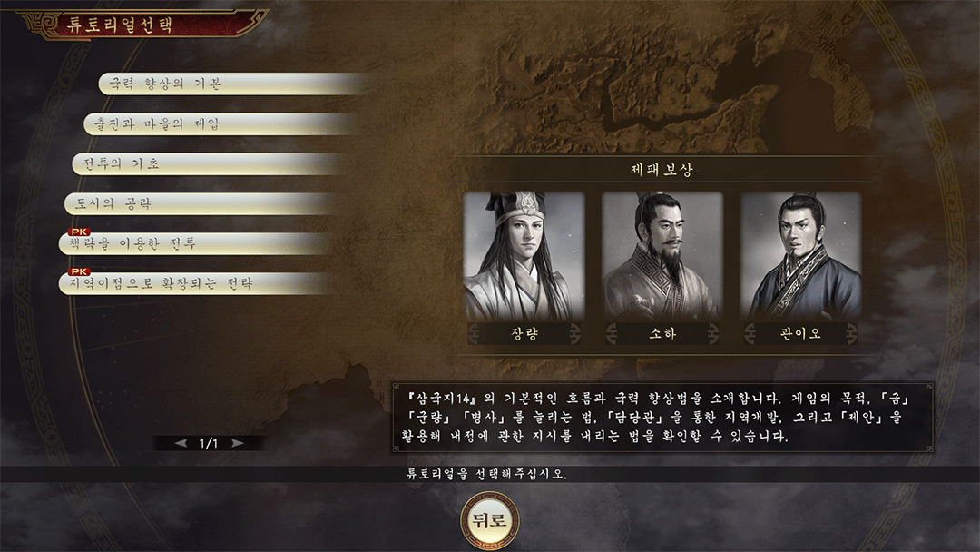Click the PK badge on 지역이점으로 확장되는 전략

(x=79, y=271)
